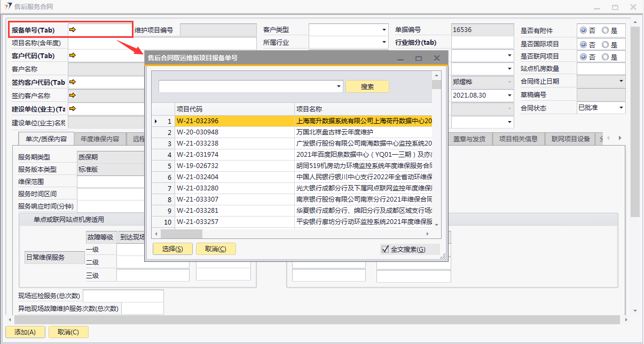Click the arrow icon beside 客户代码

pyautogui.click(x=73, y=55)
